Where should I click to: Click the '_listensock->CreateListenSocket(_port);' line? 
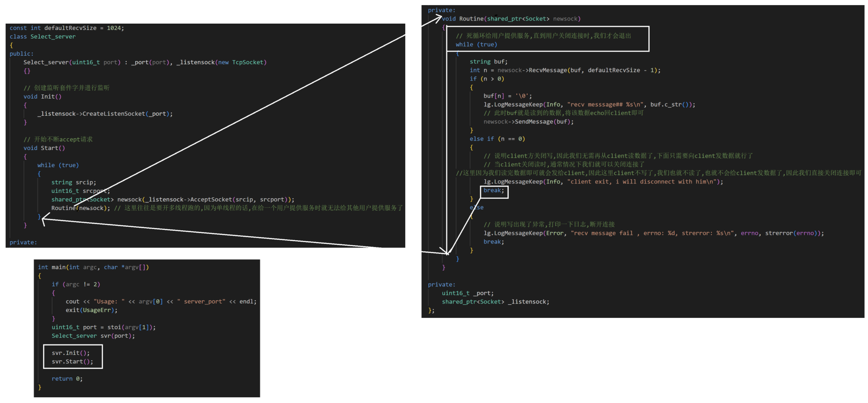(x=105, y=114)
